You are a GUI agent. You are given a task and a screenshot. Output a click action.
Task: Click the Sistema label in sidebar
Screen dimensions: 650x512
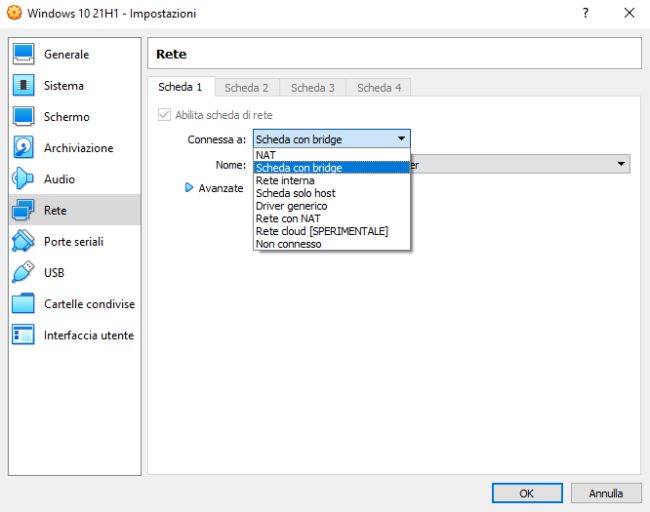(64, 85)
